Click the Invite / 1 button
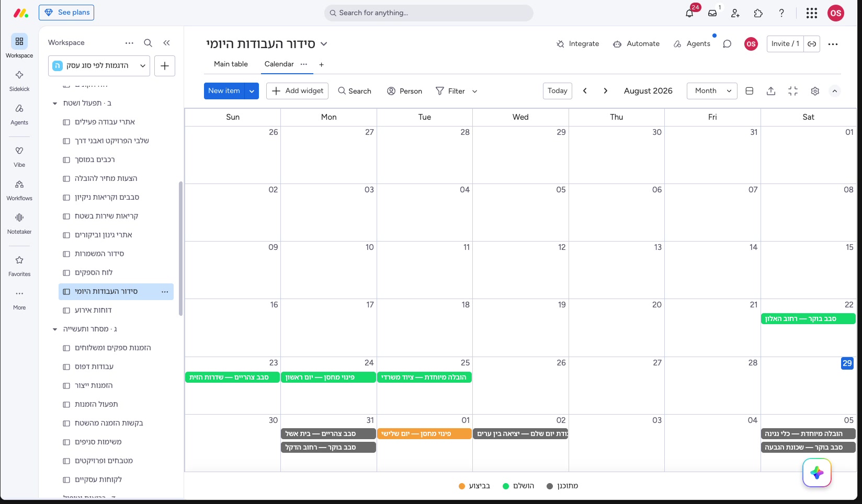 pyautogui.click(x=785, y=44)
